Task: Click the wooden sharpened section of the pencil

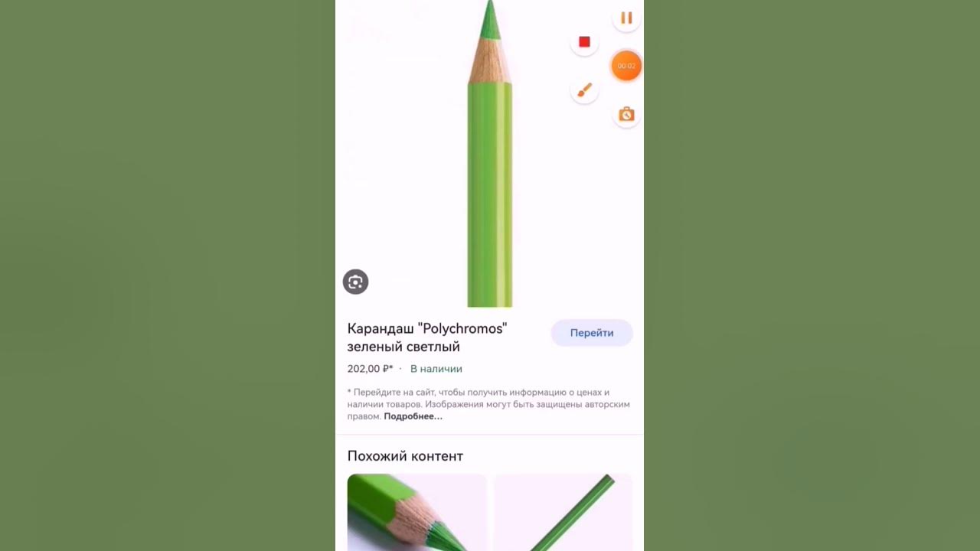Action: [490, 62]
